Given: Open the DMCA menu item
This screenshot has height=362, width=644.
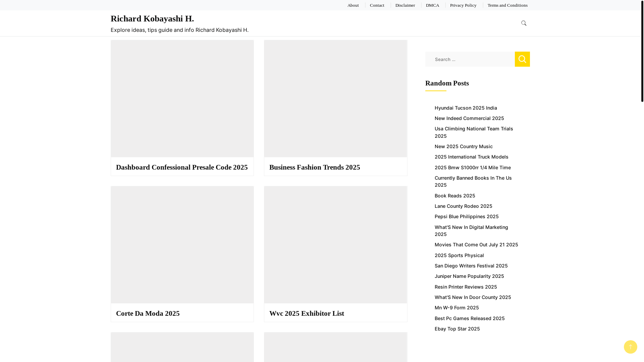Looking at the screenshot, I should click(432, 5).
